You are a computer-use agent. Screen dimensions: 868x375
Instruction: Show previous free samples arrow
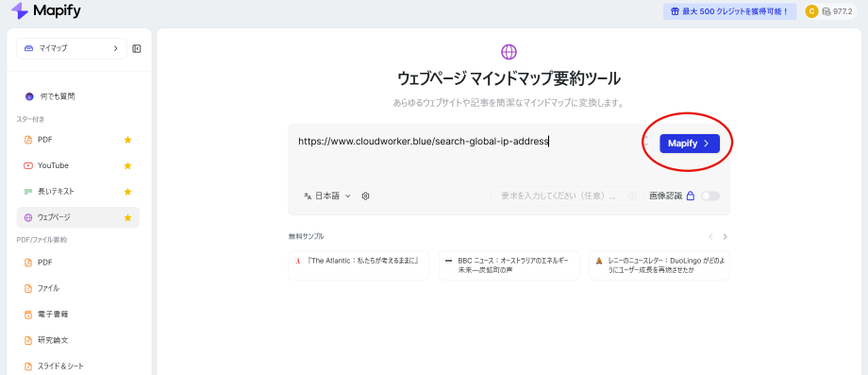tap(710, 236)
